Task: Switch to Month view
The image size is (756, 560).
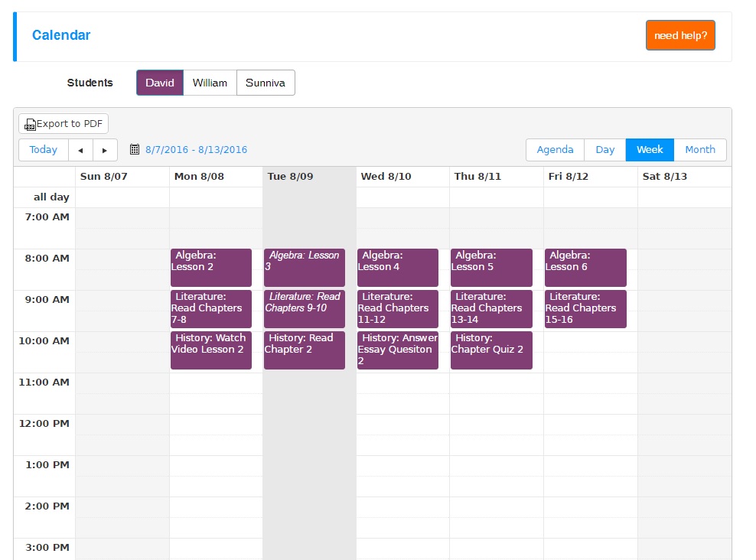Action: (700, 150)
